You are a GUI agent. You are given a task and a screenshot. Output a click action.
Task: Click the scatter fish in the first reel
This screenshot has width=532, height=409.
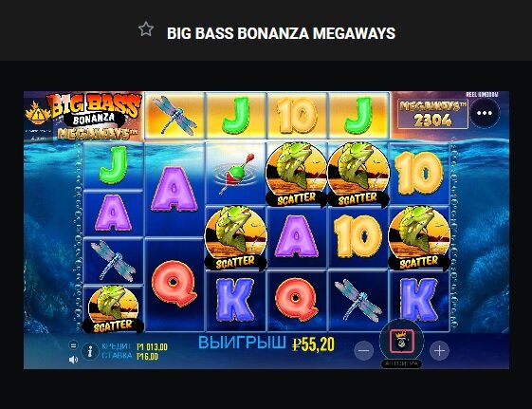[113, 308]
